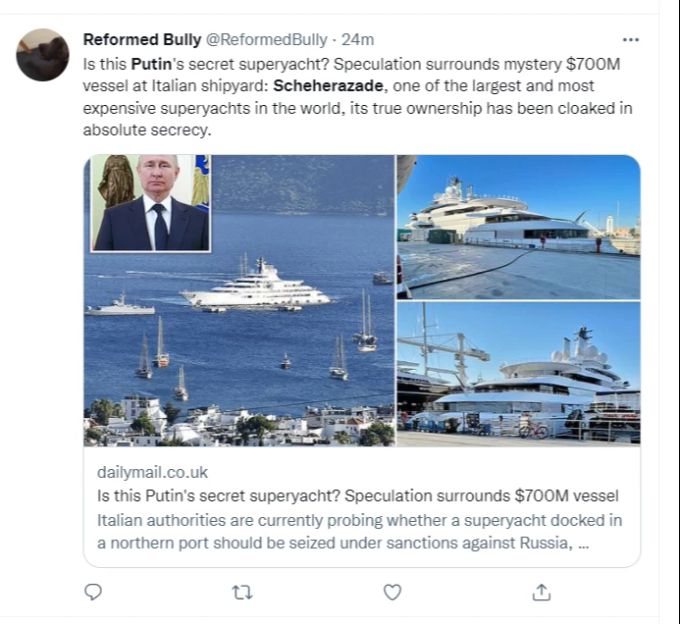This screenshot has width=680, height=624.
Task: Click the 24m timestamp of the tweet
Action: [357, 40]
